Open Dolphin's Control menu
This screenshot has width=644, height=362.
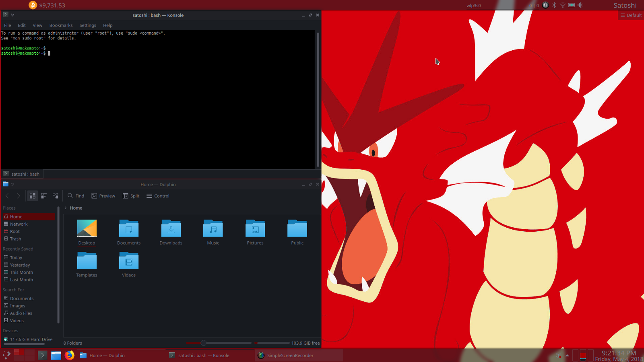(158, 196)
